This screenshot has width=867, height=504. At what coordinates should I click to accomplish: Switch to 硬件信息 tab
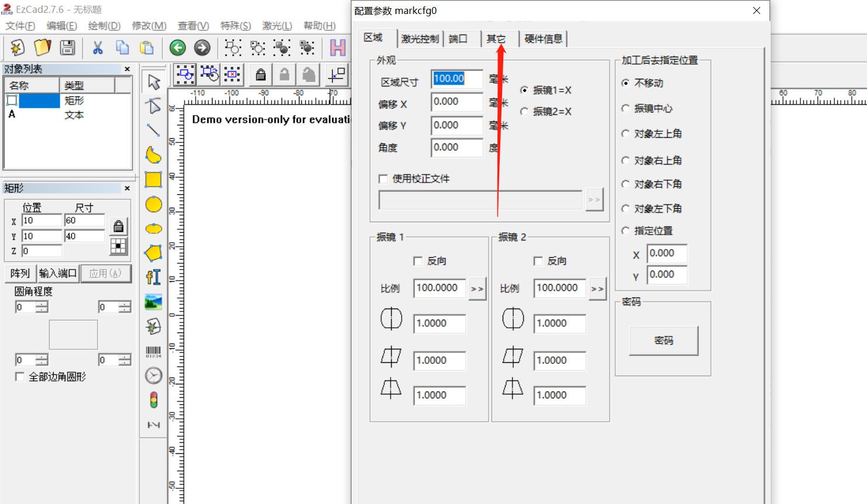coord(544,39)
